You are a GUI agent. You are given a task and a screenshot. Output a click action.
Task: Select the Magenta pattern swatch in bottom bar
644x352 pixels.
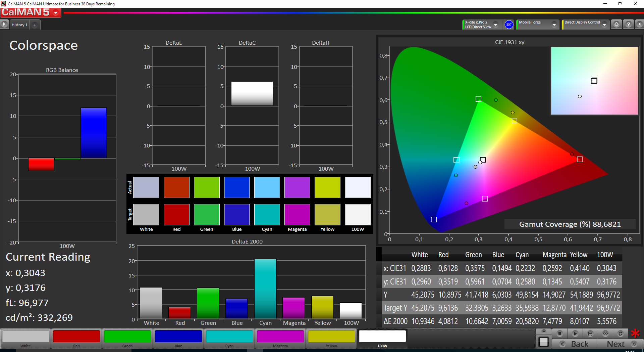coord(280,339)
